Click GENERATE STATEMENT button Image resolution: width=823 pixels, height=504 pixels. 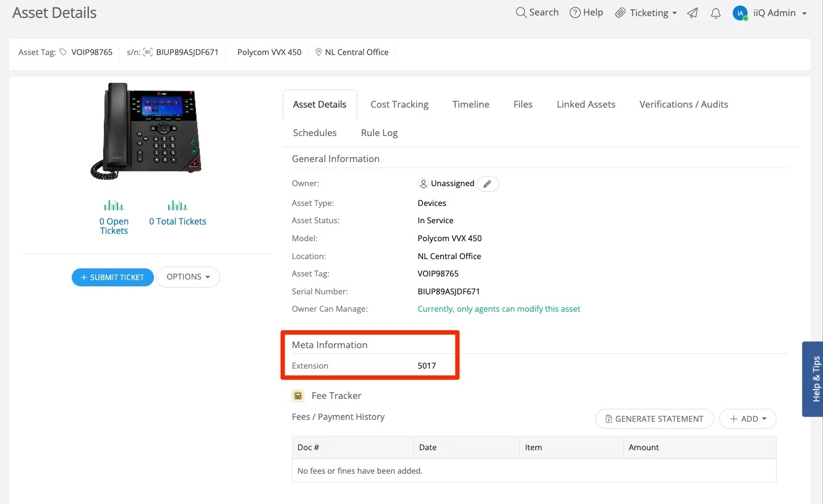pos(654,419)
